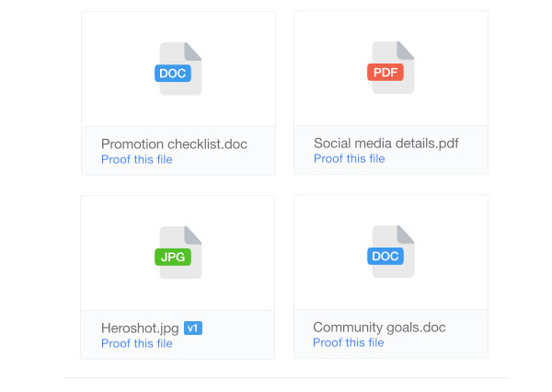Screen dimensions: 552x392
Task: Proof this file for Promotion checklist.doc
Action: [137, 159]
